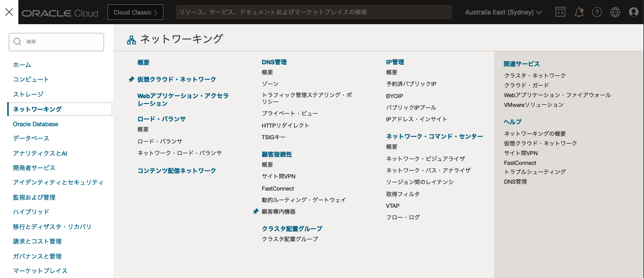
Task: Open the Cloud Shell developer tools icon
Action: click(560, 12)
